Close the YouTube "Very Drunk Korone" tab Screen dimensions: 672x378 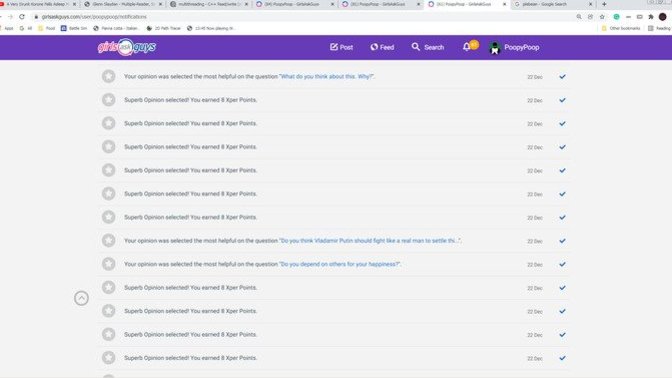(74, 4)
